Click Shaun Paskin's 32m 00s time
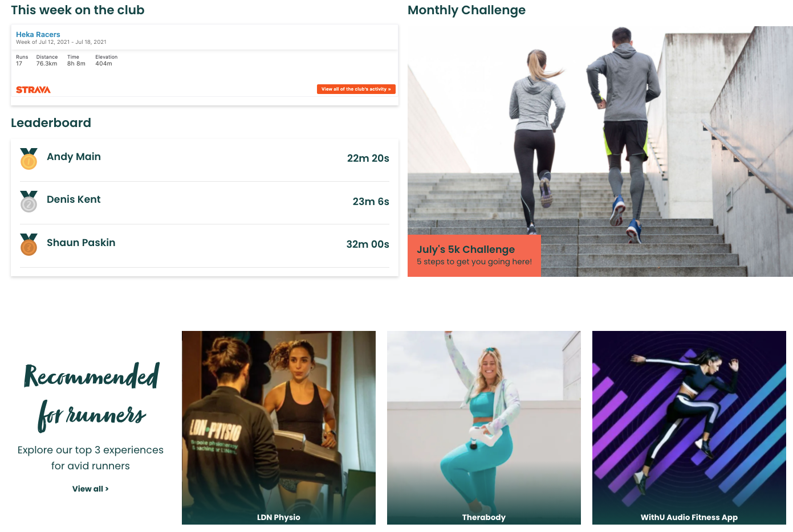 tap(368, 244)
